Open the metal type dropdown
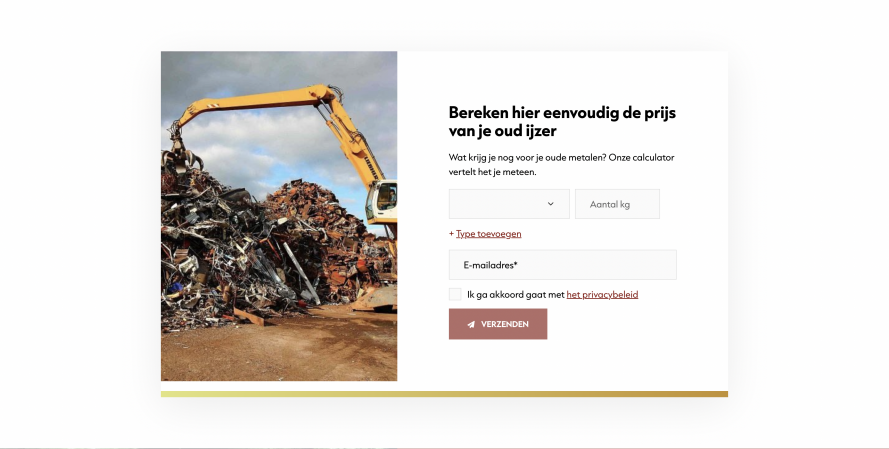 509,204
